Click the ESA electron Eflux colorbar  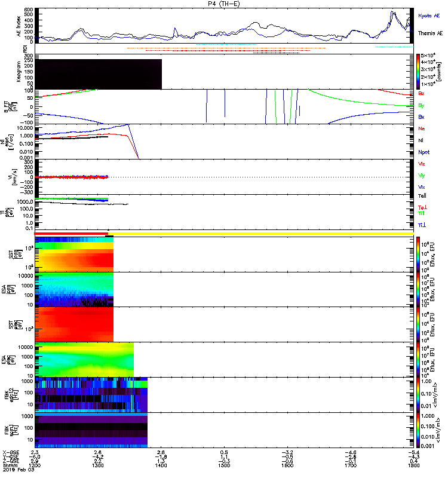418,359
